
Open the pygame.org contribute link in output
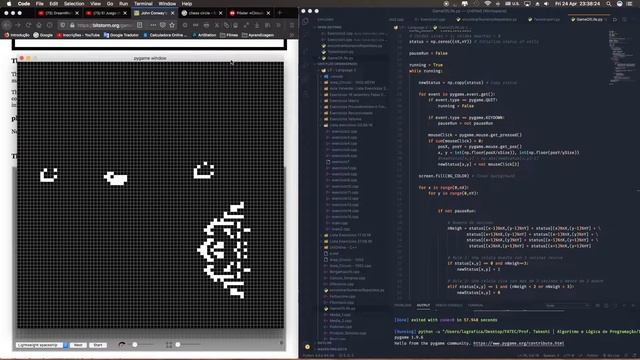point(519,343)
